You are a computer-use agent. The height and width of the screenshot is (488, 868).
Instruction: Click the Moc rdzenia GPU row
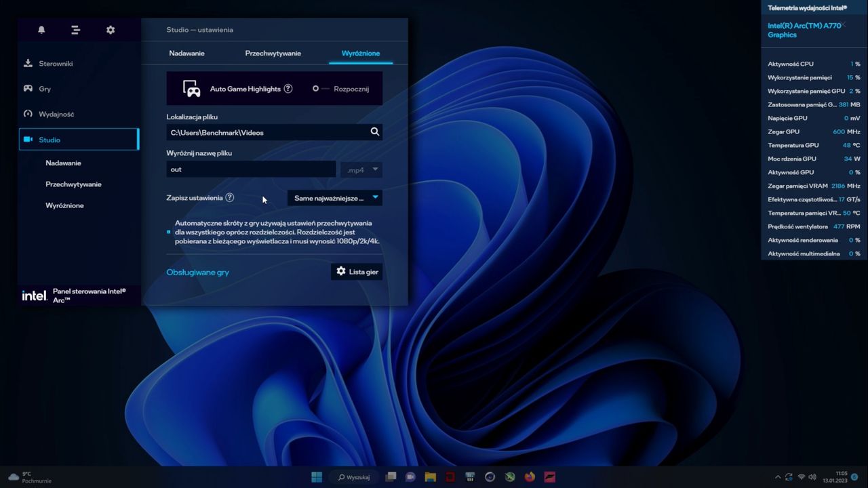tap(814, 159)
